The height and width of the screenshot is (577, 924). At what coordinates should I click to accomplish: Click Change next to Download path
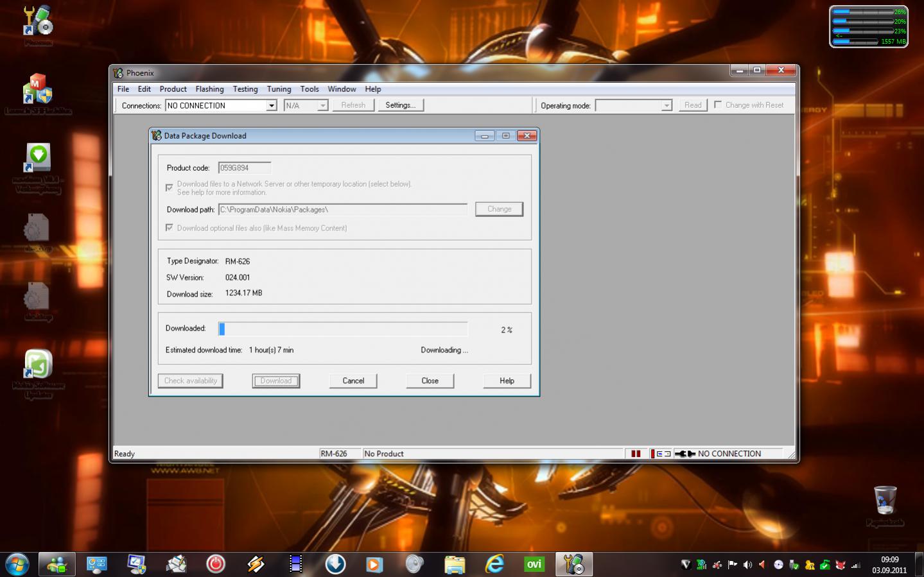point(500,209)
